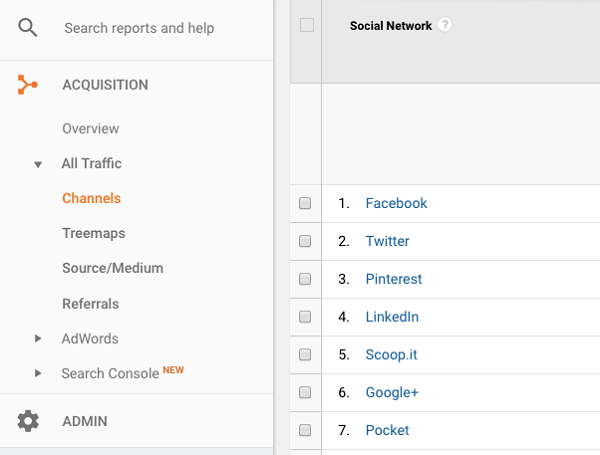Image resolution: width=600 pixels, height=455 pixels.
Task: Open the ACQUISITION section heading
Action: (x=105, y=85)
